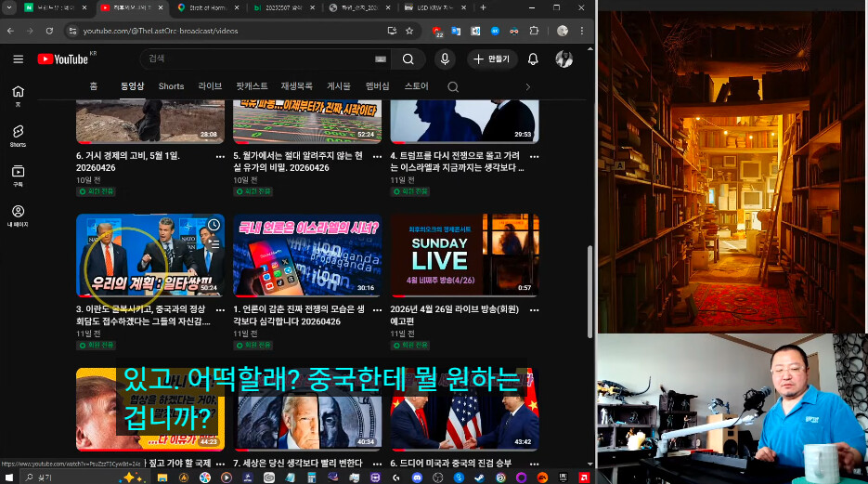The height and width of the screenshot is (484, 868).
Task: Open the Chrome three-dot menu
Action: coord(582,31)
